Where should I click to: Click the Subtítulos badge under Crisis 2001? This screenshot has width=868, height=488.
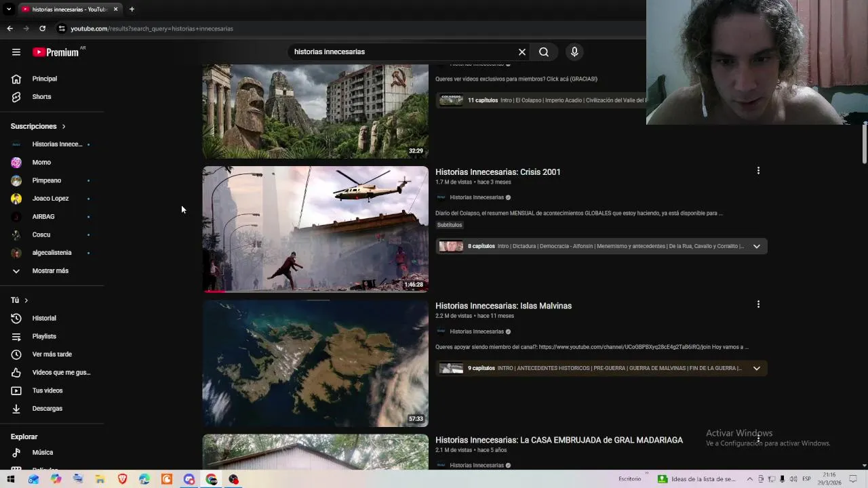click(x=449, y=225)
